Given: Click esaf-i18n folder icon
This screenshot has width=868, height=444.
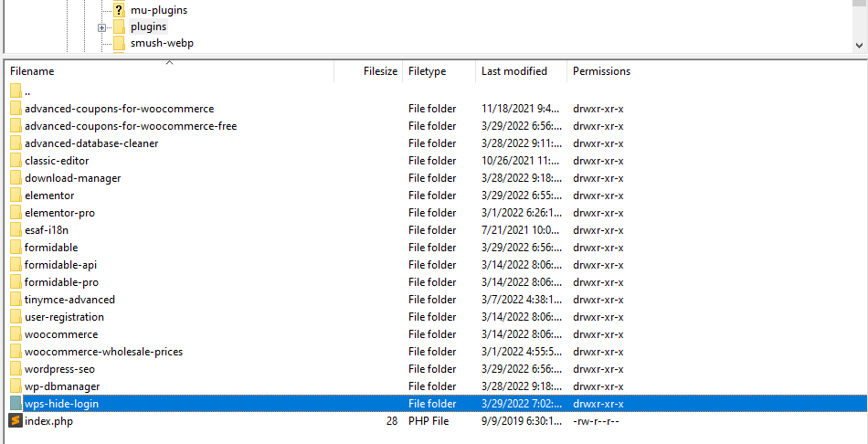Looking at the screenshot, I should tap(16, 229).
